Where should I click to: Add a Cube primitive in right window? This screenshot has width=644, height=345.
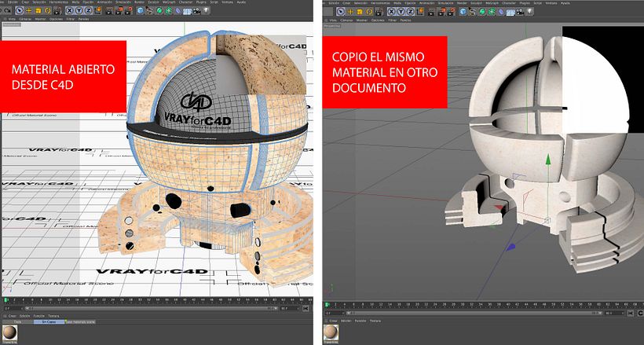pos(463,12)
